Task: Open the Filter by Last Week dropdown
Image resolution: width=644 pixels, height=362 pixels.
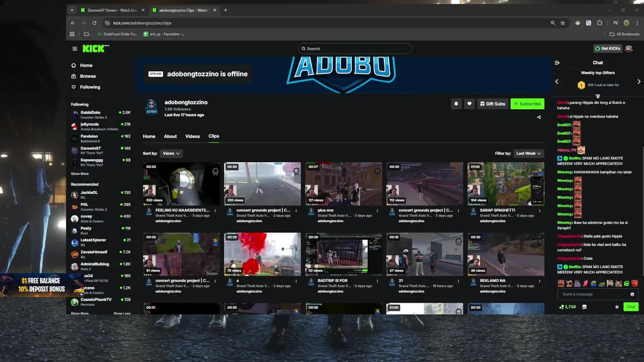Action: pyautogui.click(x=529, y=153)
